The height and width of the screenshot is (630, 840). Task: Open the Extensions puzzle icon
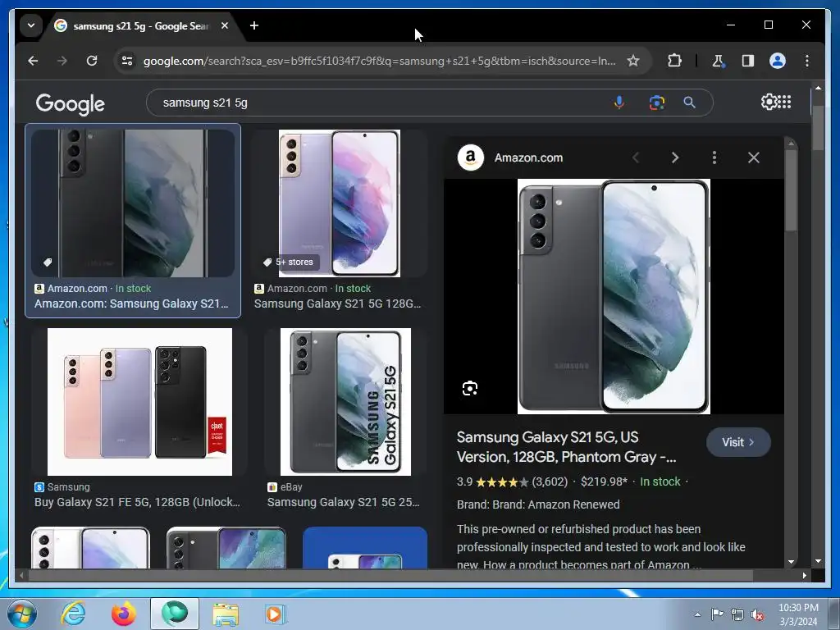click(674, 61)
